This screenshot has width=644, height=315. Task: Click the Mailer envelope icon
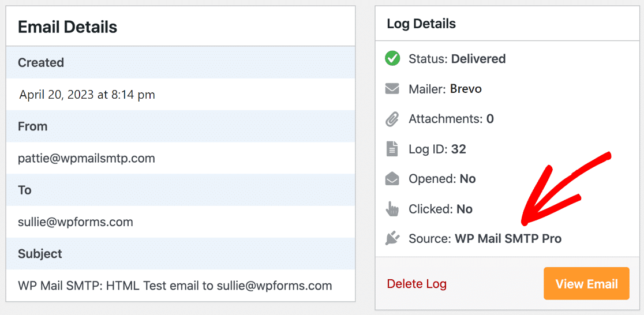(392, 89)
